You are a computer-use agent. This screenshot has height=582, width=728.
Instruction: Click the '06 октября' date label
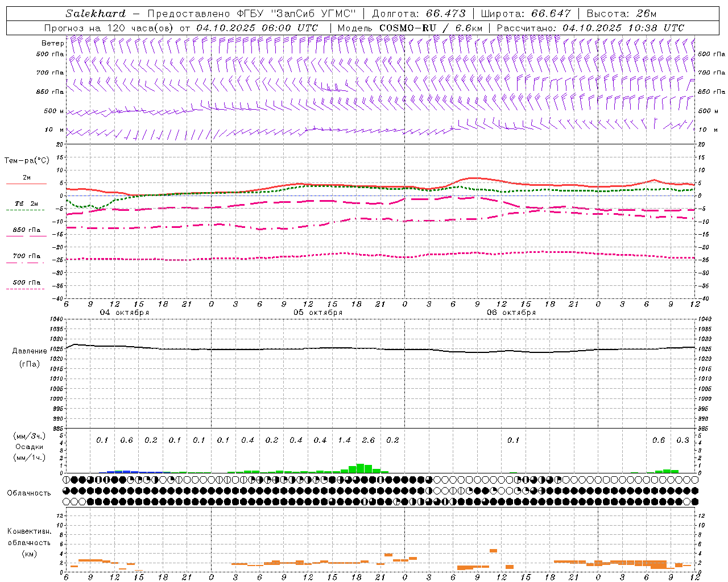[x=511, y=313]
